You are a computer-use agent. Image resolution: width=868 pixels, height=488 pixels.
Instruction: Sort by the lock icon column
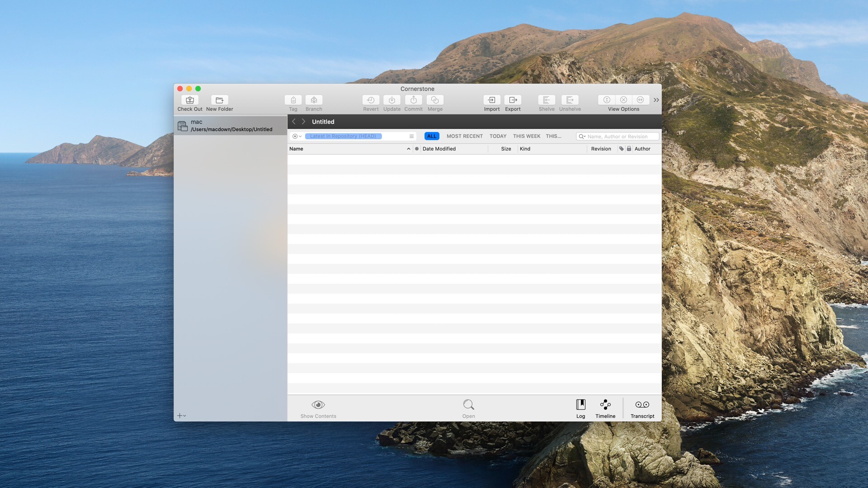(629, 149)
